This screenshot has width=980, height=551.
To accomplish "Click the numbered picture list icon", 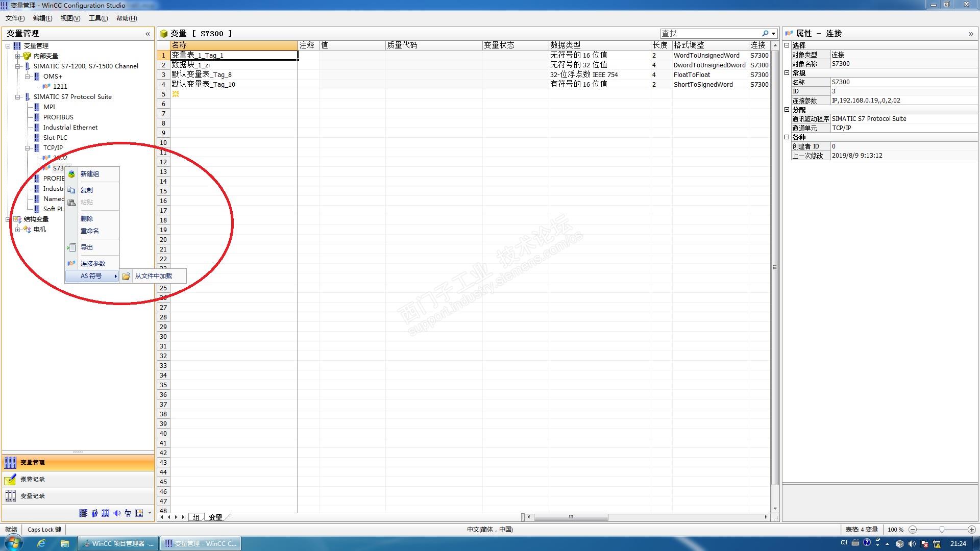I will click(139, 513).
